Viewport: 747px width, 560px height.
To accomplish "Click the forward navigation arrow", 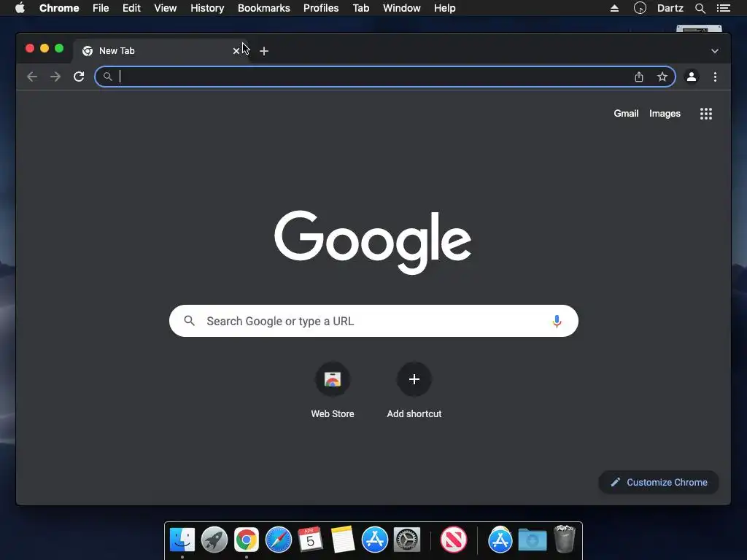I will pyautogui.click(x=55, y=77).
